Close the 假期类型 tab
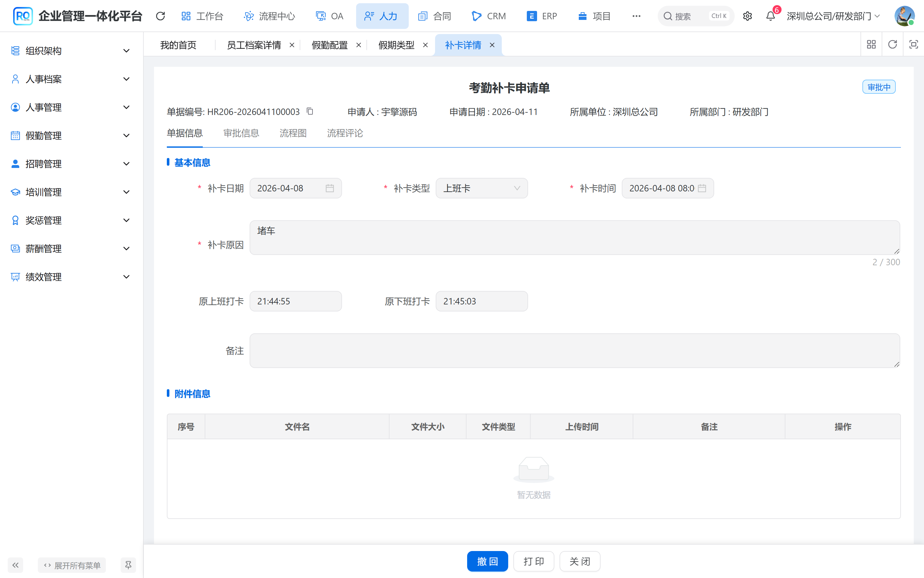Image resolution: width=924 pixels, height=578 pixels. [425, 45]
